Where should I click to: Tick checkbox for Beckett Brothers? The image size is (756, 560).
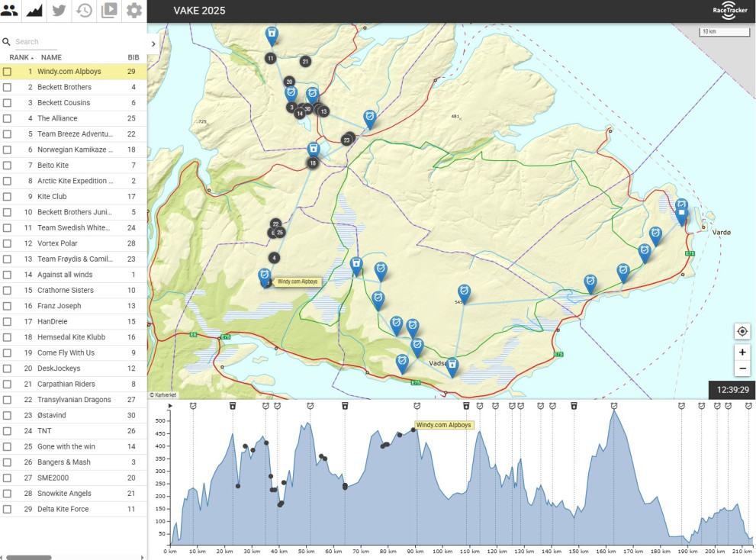pos(7,87)
